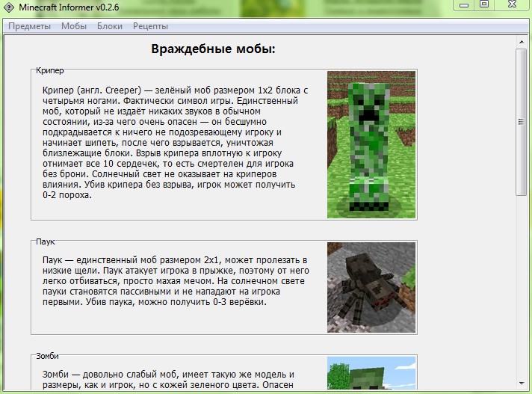Screen dimensions: 532x394
Task: Minimize the Minecraft Informer window
Action: pyautogui.click(x=464, y=5)
